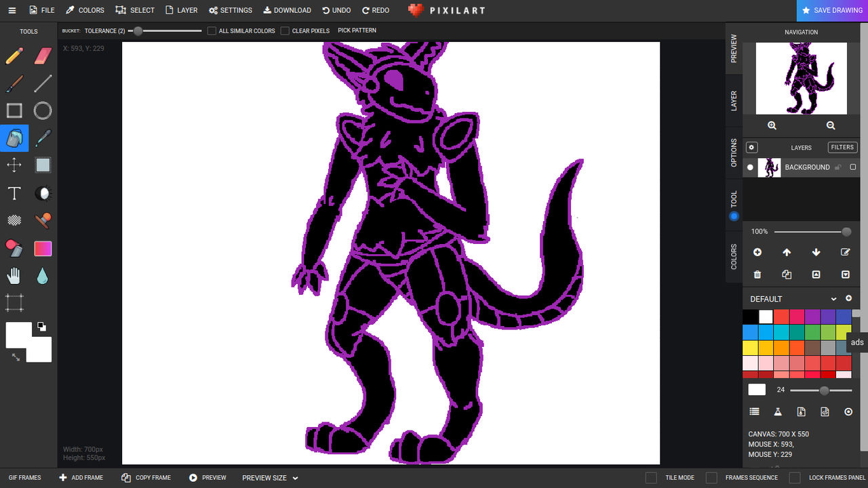Toggle Frames Sequence checkbox
The width and height of the screenshot is (868, 488).
point(711,478)
